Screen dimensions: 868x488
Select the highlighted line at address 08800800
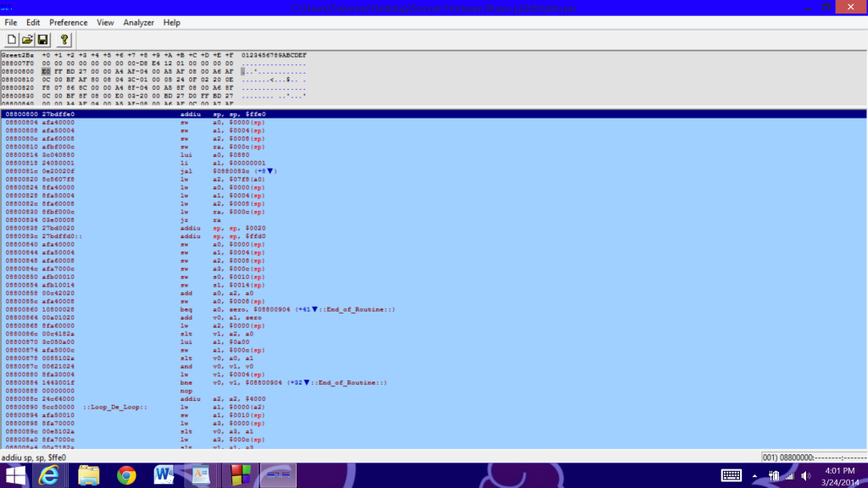click(x=433, y=114)
